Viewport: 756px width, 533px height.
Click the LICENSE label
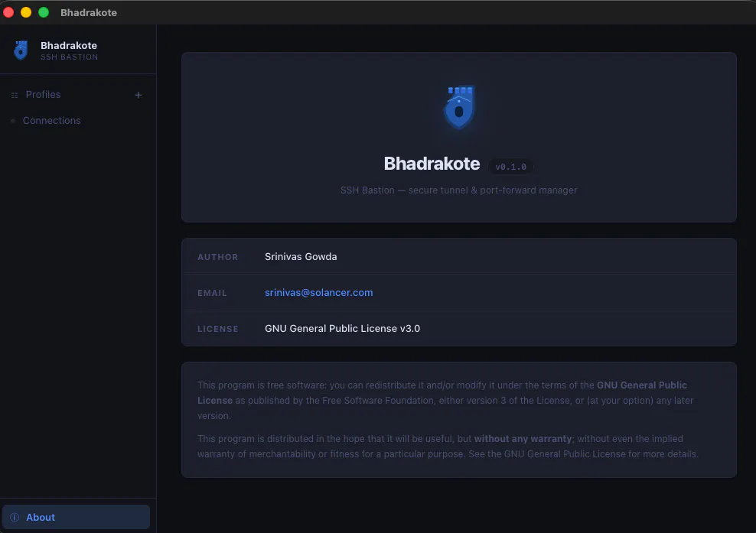click(x=218, y=329)
